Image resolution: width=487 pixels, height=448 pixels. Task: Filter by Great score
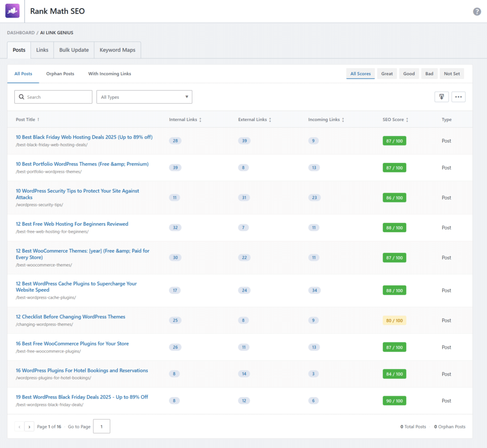387,74
